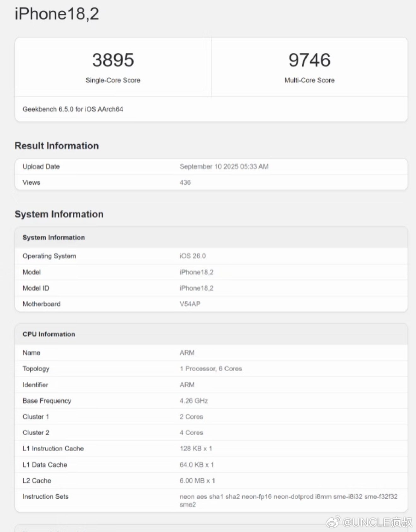Viewport: 416px width, 532px height.
Task: Click the L2 Cache label
Action: [x=37, y=481]
